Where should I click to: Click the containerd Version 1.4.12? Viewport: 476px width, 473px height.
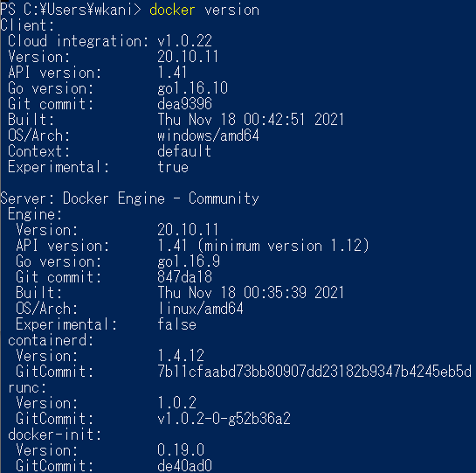pyautogui.click(x=181, y=355)
